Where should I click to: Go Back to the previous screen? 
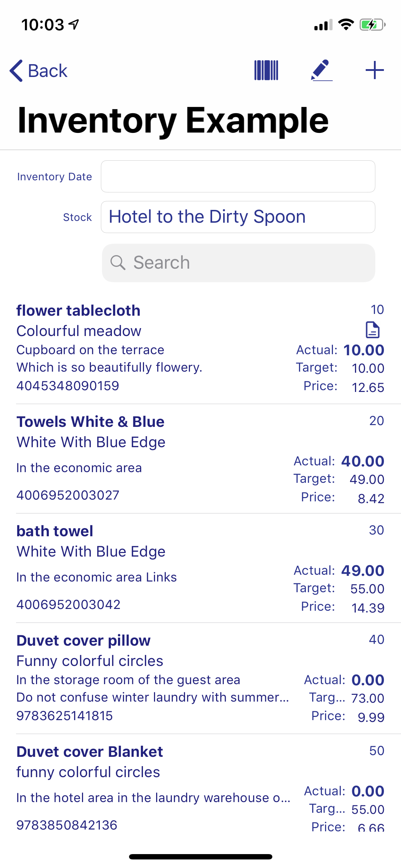click(x=38, y=71)
